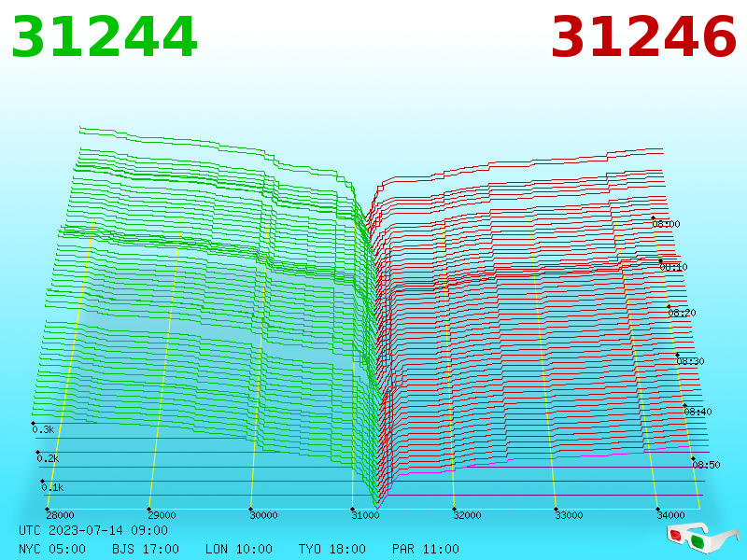The image size is (747, 560).
Task: Click the 32000 price axis label
Action: [x=468, y=515]
